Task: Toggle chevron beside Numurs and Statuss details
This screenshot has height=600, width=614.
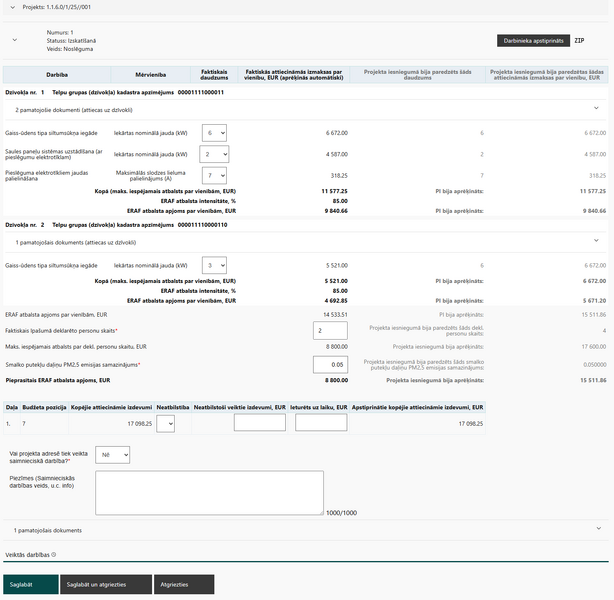Action: pyautogui.click(x=14, y=41)
